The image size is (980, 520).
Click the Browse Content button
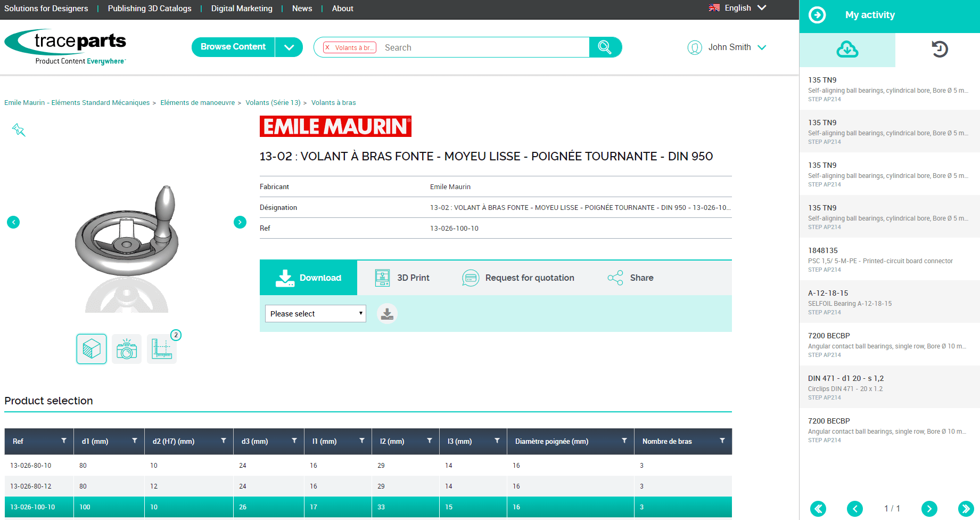pyautogui.click(x=233, y=47)
